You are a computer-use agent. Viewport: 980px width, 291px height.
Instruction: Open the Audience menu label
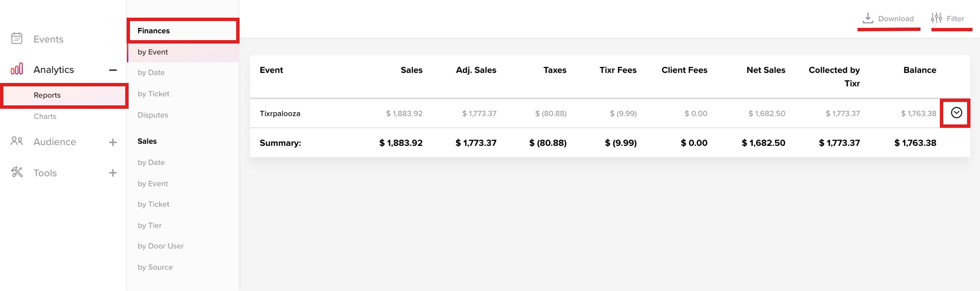coord(55,142)
